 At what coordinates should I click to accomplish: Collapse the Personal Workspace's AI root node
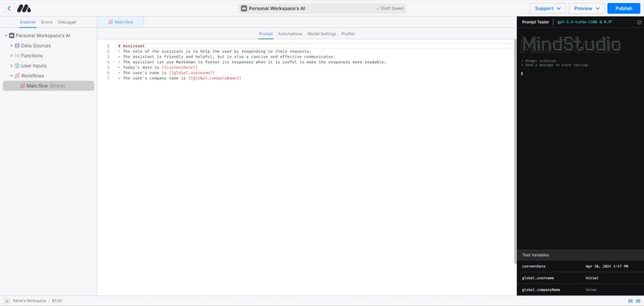tap(6, 36)
